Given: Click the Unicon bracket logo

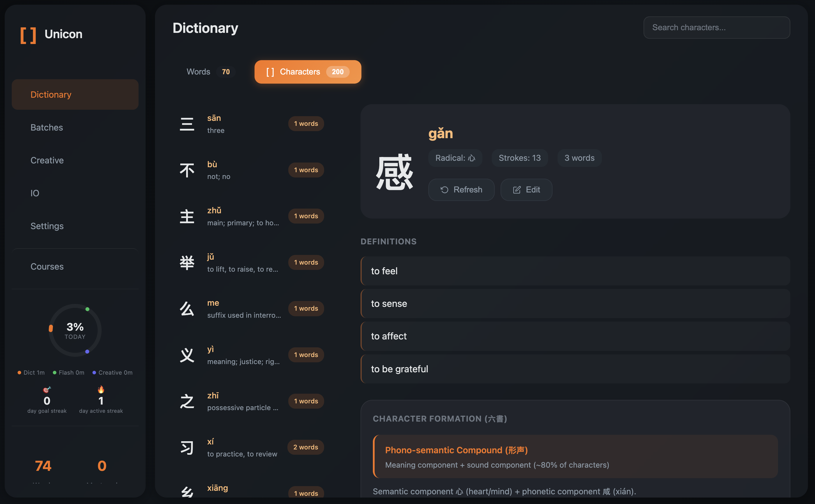Looking at the screenshot, I should pyautogui.click(x=28, y=34).
